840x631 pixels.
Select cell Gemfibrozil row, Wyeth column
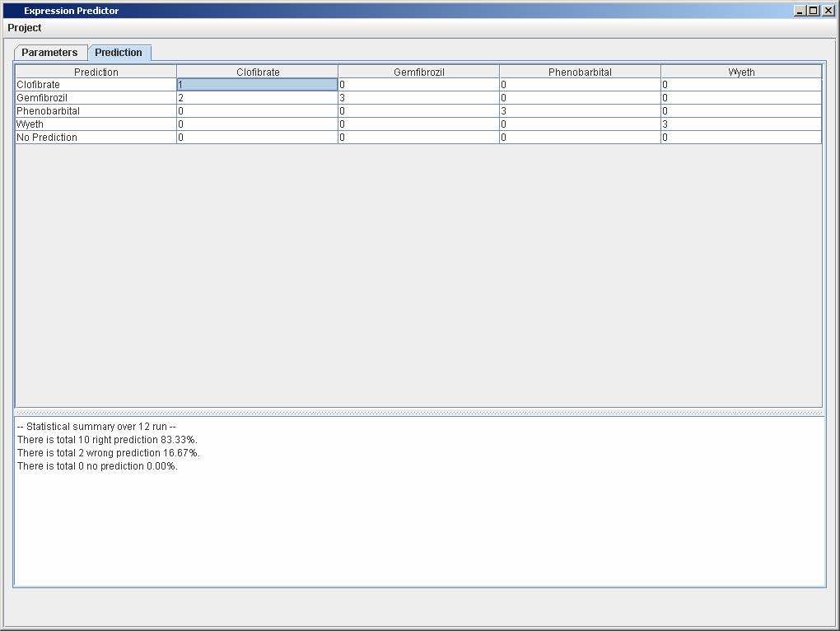tap(741, 98)
